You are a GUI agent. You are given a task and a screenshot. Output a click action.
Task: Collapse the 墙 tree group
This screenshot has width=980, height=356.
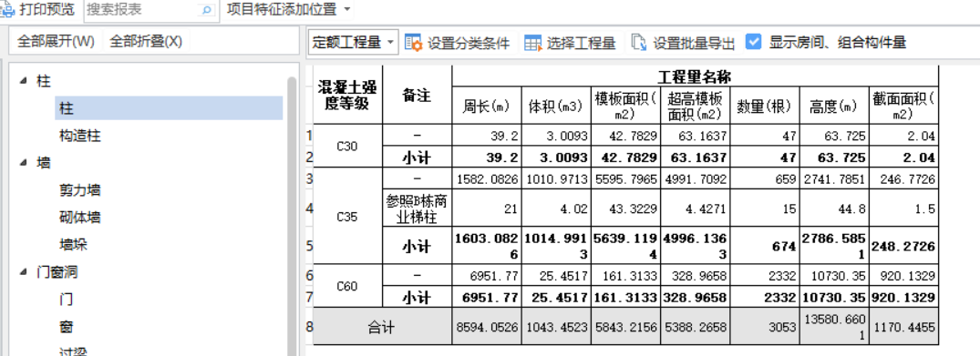coord(23,162)
